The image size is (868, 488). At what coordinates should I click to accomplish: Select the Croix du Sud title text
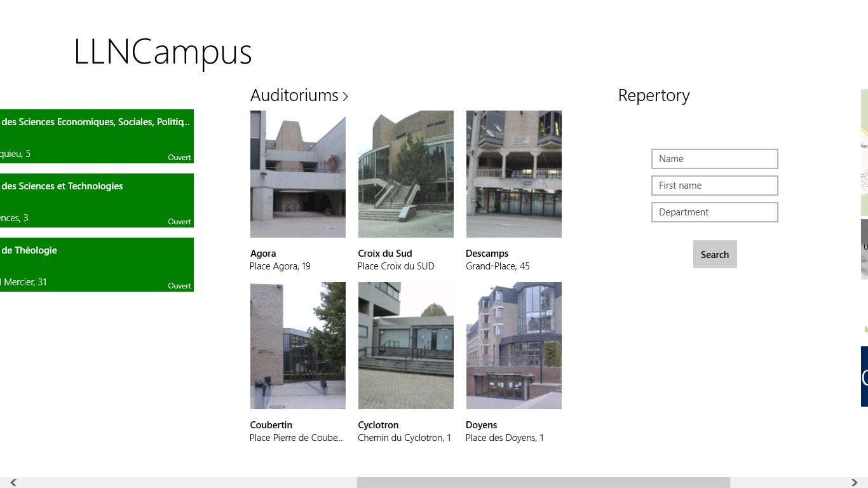pyautogui.click(x=385, y=254)
